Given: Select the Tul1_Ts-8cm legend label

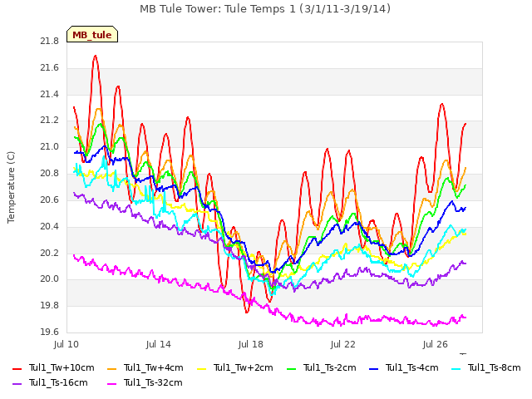Looking at the screenshot, I should [495, 367].
